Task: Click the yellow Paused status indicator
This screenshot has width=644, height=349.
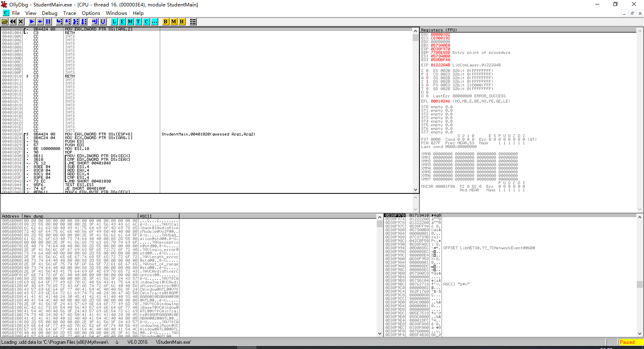Action: pos(630,342)
